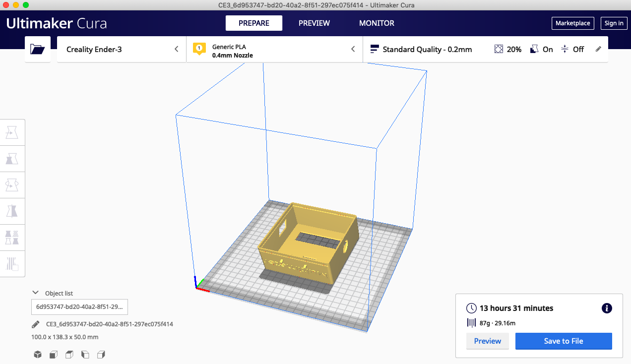Collapse the Object list panel

[35, 293]
